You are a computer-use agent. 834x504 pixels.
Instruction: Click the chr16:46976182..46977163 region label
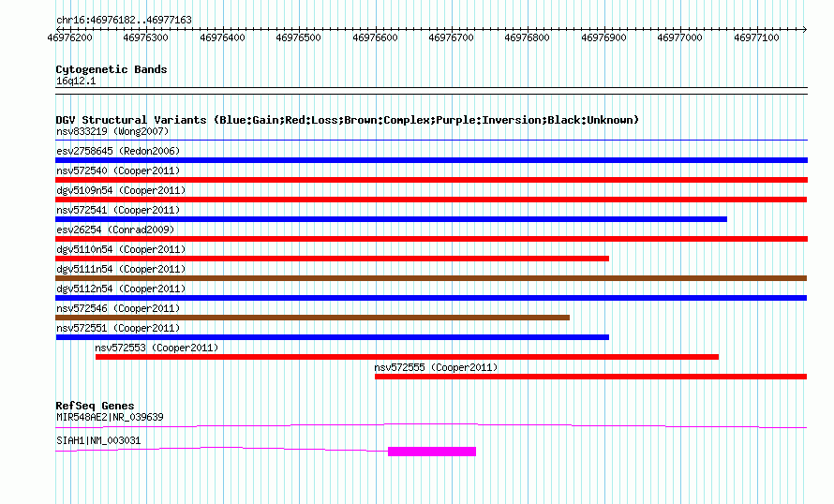(124, 21)
